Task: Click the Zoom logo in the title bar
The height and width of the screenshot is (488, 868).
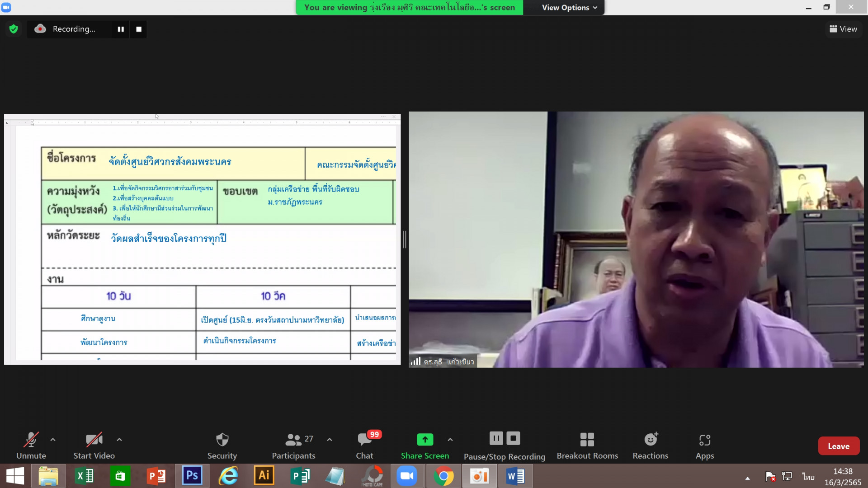Action: pyautogui.click(x=6, y=7)
